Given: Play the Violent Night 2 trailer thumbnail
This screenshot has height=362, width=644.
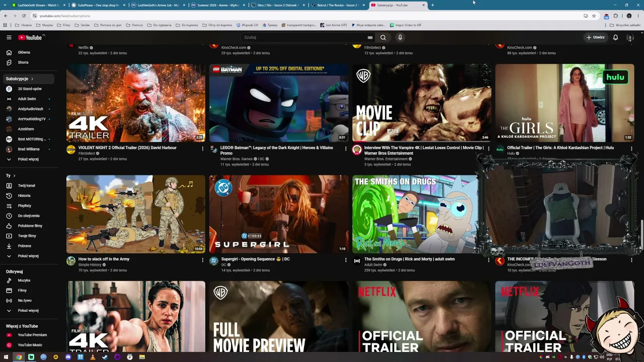Looking at the screenshot, I should coord(136,103).
